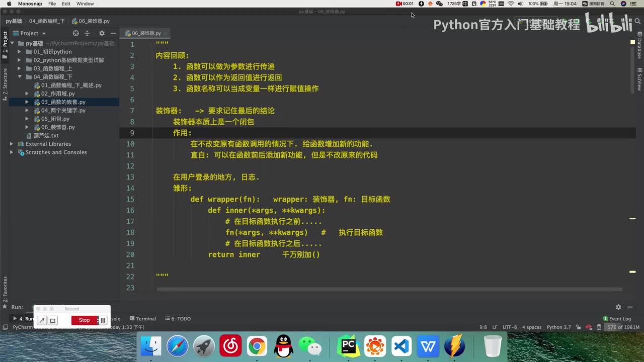This screenshot has width=644, height=362.
Task: Open the Wi-Fi status menu
Action: (x=511, y=4)
